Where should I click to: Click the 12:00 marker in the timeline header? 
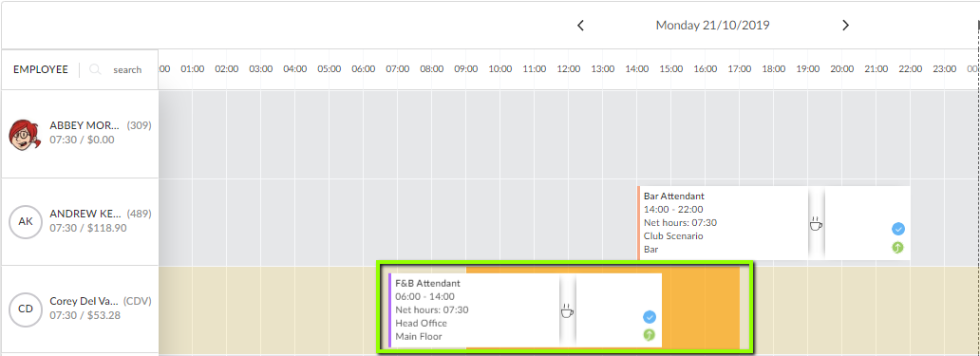point(568,69)
